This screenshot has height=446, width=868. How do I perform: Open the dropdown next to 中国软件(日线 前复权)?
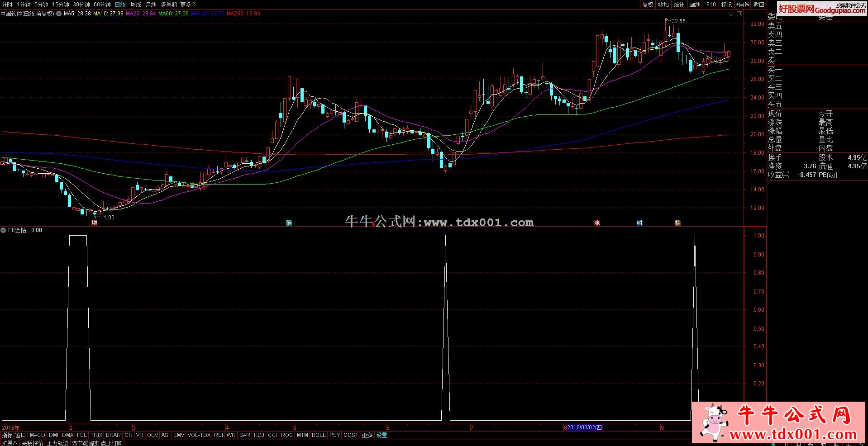point(59,14)
